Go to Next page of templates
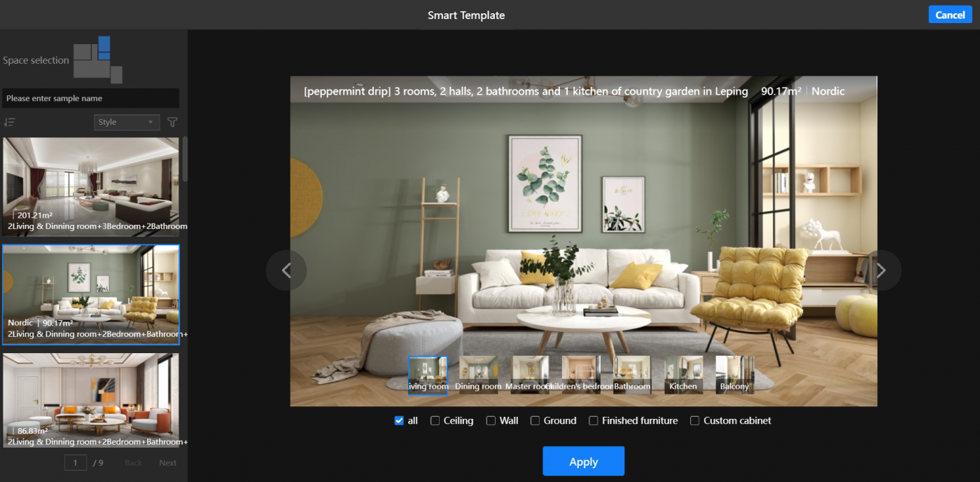Image resolution: width=980 pixels, height=482 pixels. tap(168, 463)
